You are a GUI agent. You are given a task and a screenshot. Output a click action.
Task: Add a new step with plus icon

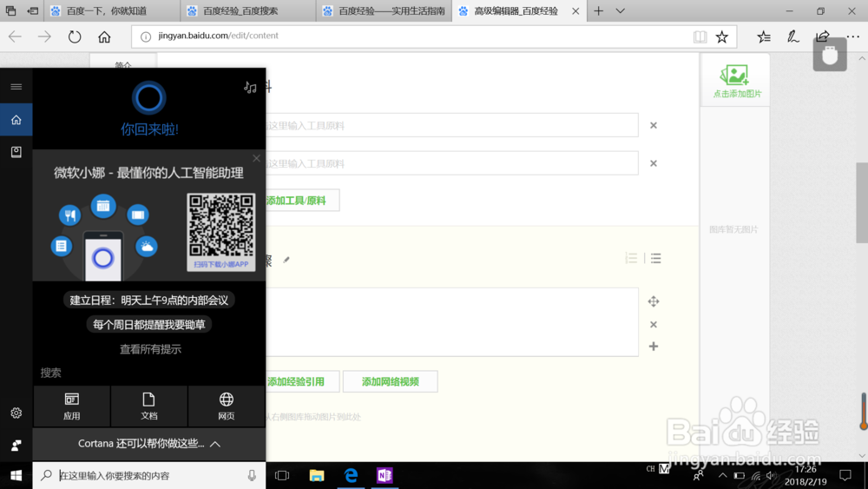coord(654,346)
